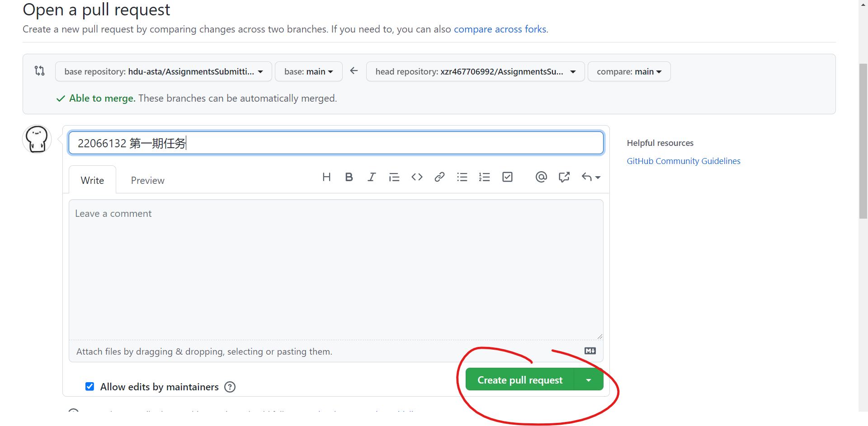Click the heading formatting icon

coord(326,177)
